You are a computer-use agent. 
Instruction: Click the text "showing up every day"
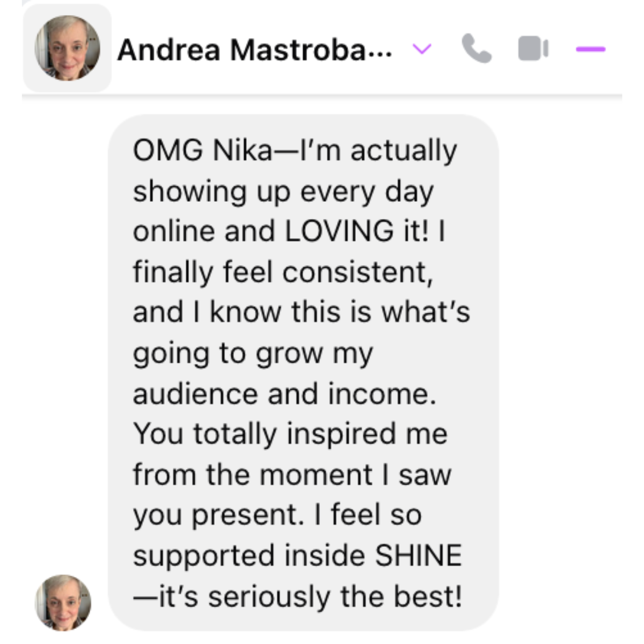(283, 192)
